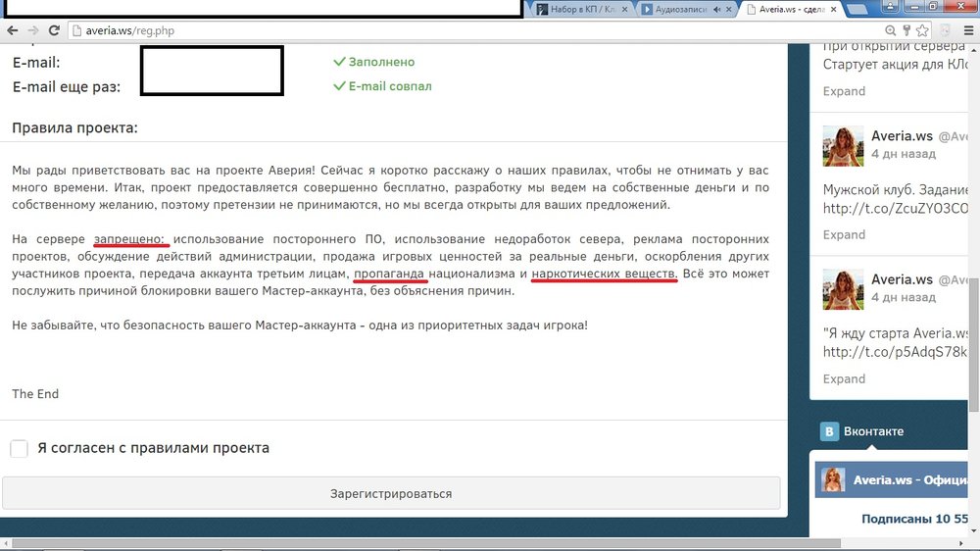Open the Chrome hamburger menu
This screenshot has height=551, width=980.
click(x=968, y=30)
